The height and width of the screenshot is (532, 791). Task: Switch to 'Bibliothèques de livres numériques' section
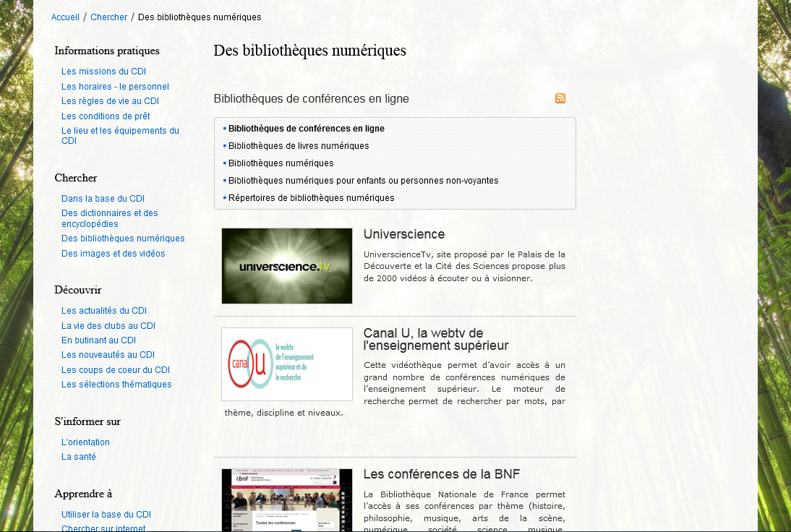tap(299, 146)
